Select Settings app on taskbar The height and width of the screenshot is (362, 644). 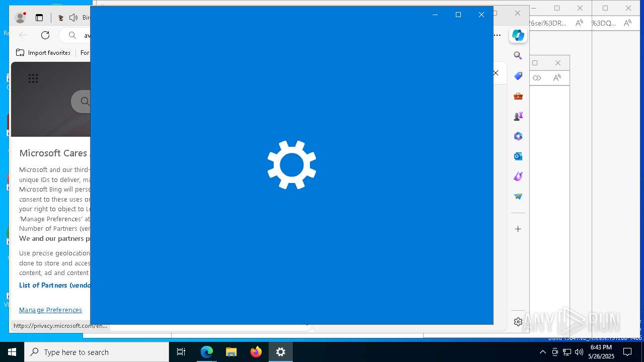(x=281, y=352)
